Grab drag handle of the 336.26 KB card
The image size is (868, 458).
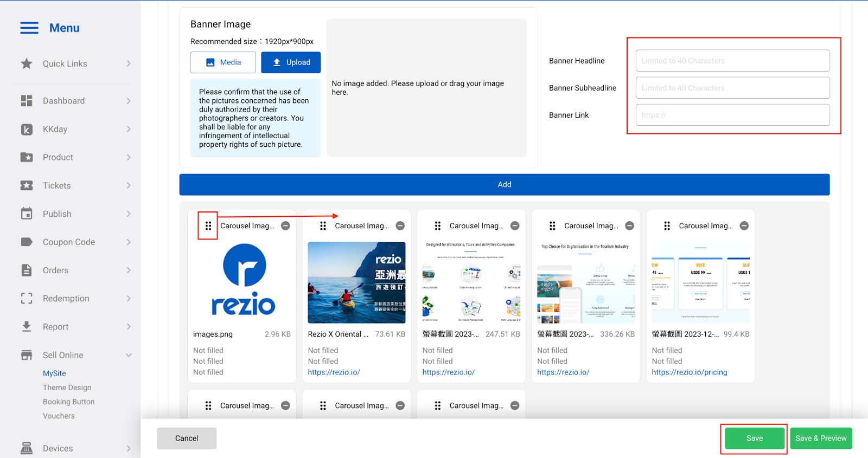point(552,225)
